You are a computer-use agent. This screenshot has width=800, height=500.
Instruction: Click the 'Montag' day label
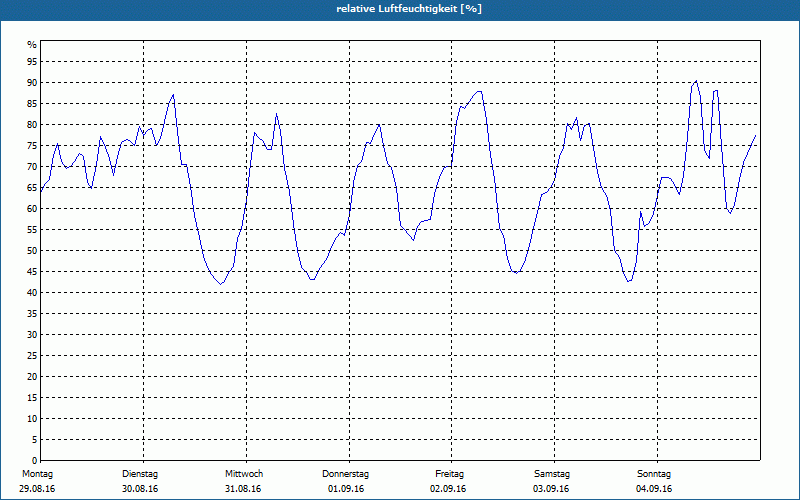[37, 474]
